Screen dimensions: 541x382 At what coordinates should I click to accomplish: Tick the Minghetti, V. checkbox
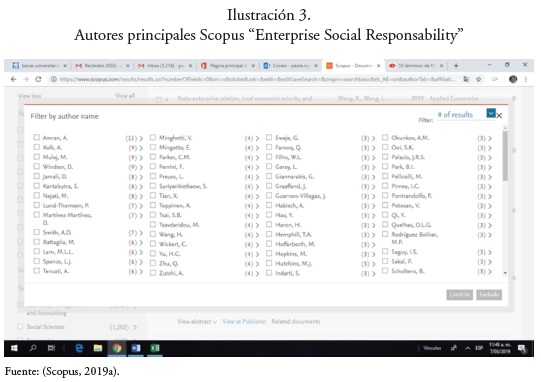pyautogui.click(x=153, y=137)
